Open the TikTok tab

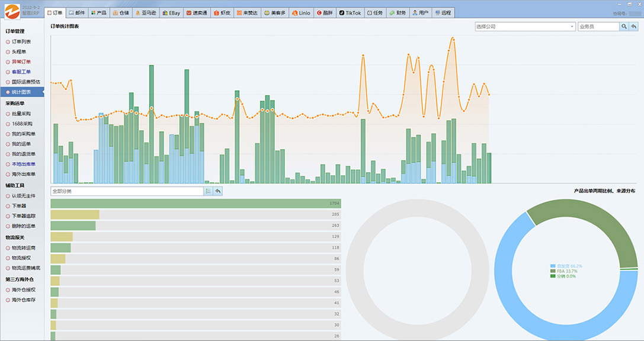coord(350,13)
